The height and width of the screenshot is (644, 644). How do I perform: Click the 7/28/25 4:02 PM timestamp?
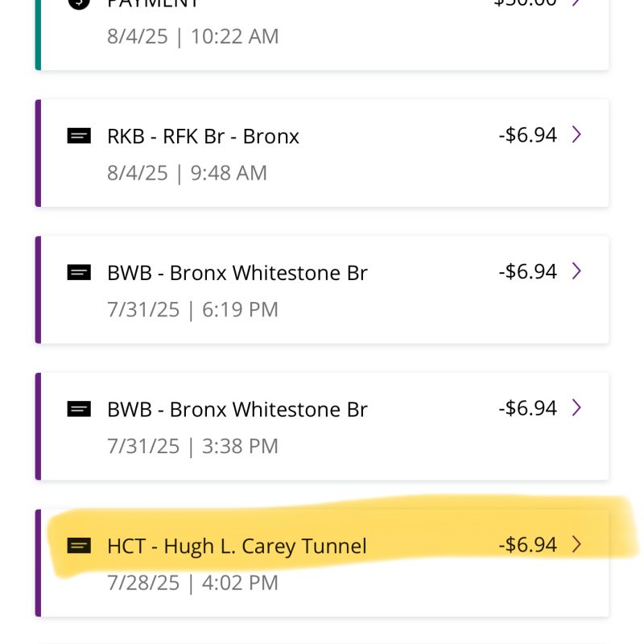[192, 583]
